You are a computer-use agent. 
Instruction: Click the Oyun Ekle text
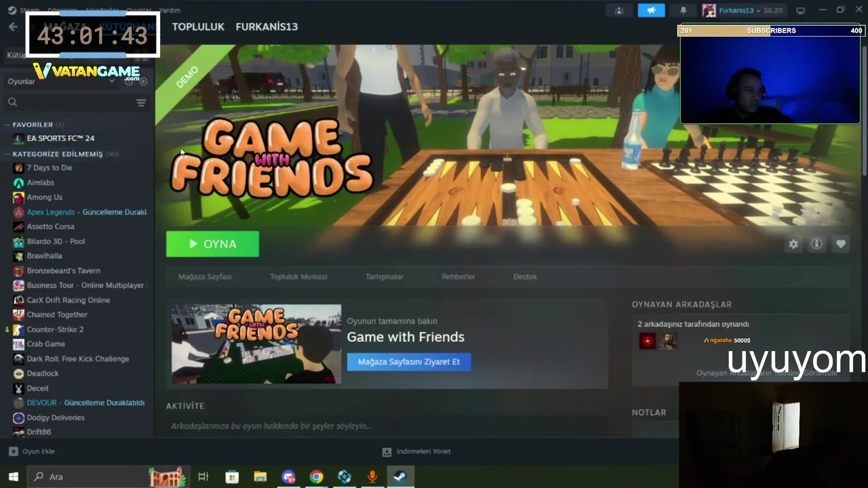pyautogui.click(x=39, y=451)
